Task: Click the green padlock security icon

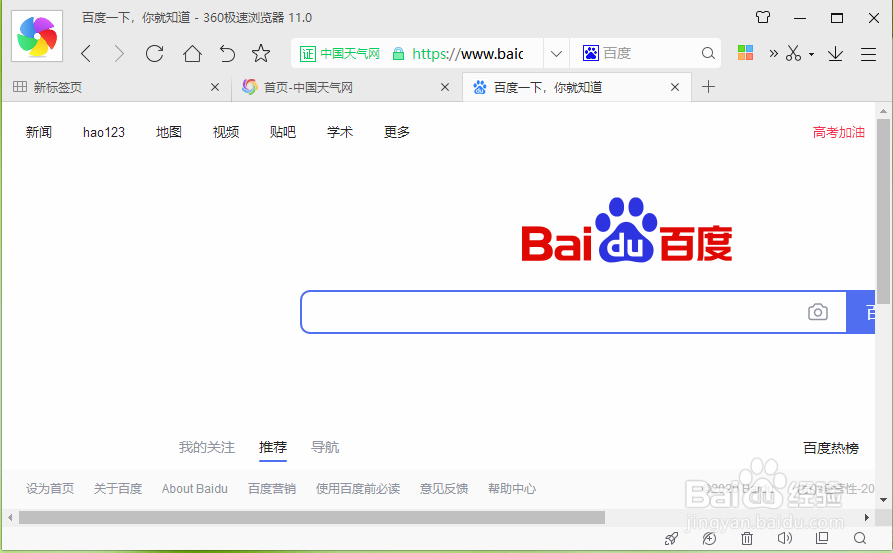Action: pyautogui.click(x=399, y=54)
